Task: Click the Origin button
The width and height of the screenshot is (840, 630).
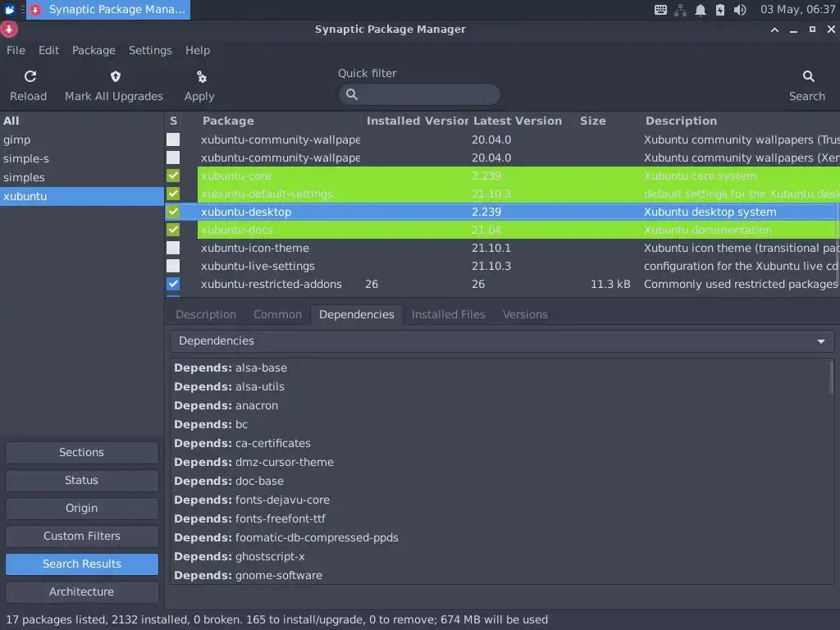Action: 82,509
